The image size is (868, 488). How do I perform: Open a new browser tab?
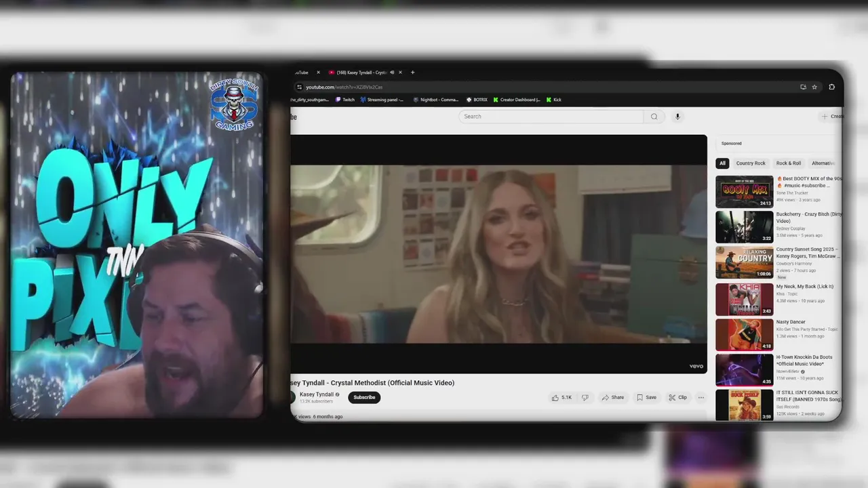(x=412, y=73)
